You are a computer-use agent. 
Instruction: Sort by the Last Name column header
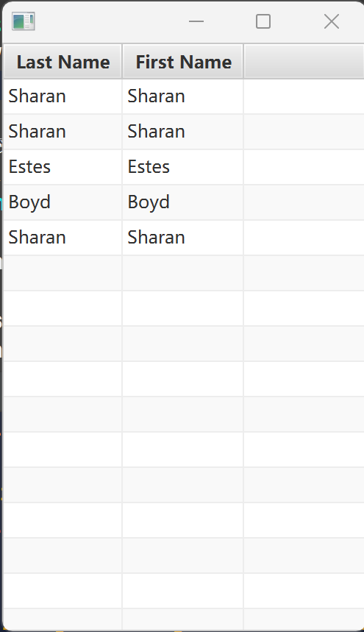pyautogui.click(x=63, y=62)
